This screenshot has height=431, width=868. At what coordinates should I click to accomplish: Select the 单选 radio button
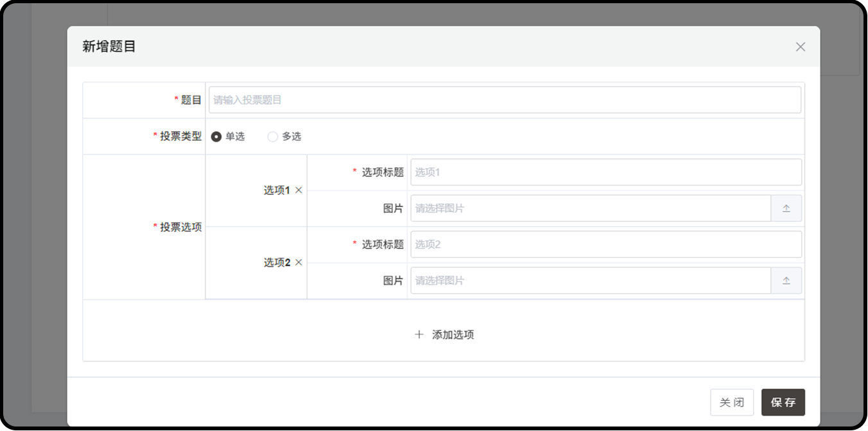click(216, 137)
